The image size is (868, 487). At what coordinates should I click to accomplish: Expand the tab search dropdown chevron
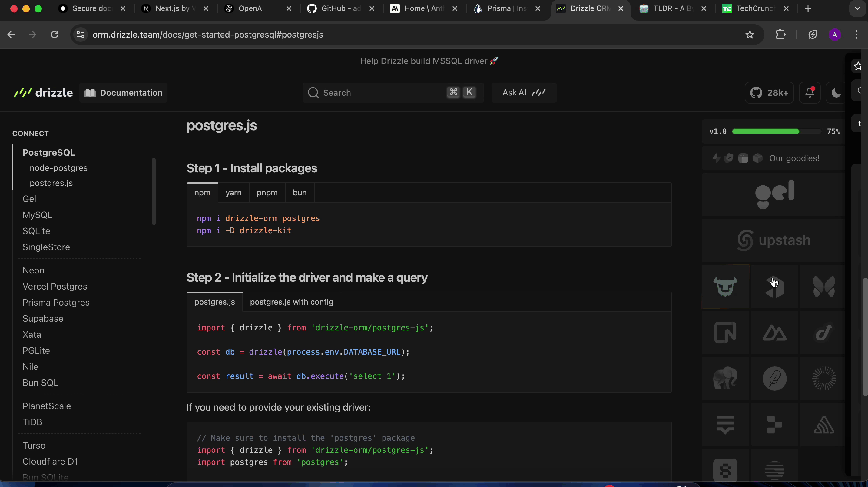pos(858,9)
